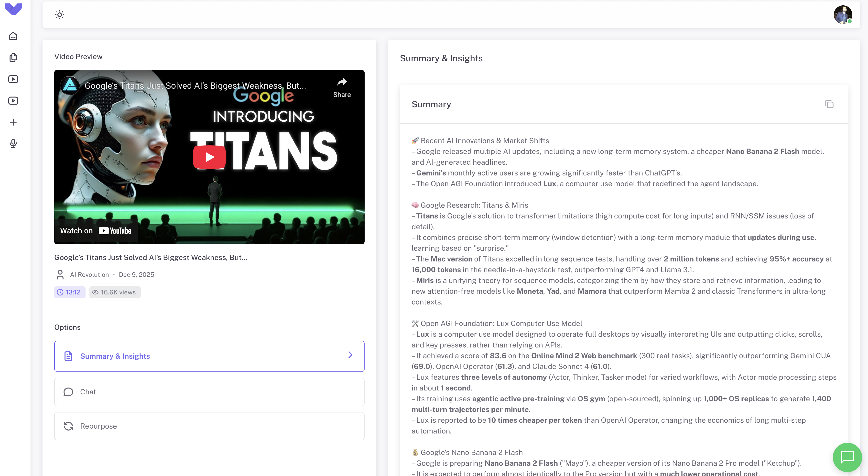The width and height of the screenshot is (868, 476).
Task: Switch to the Summary & Insights section
Action: click(115, 356)
